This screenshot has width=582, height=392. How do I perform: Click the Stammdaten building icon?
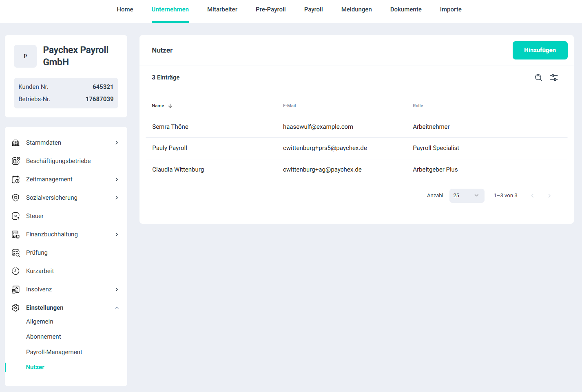coord(15,143)
